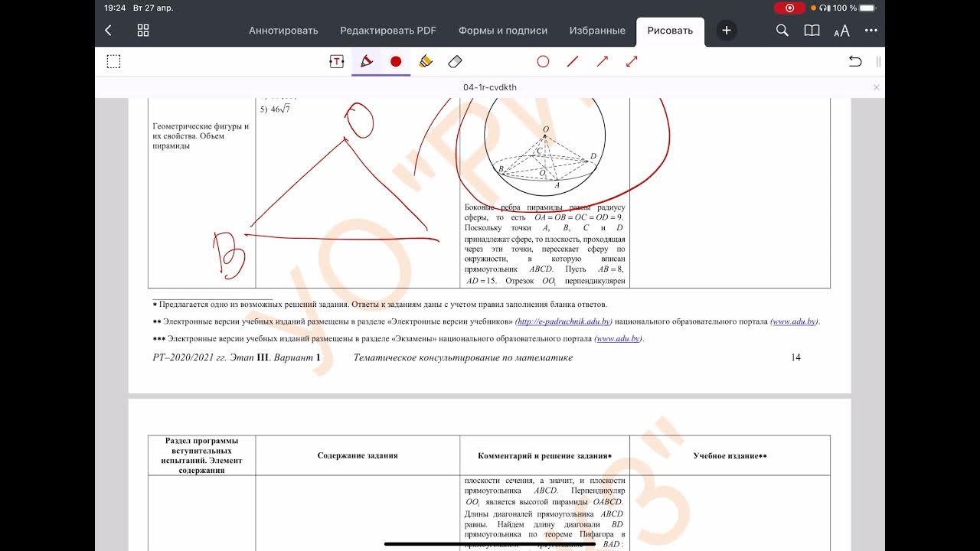This screenshot has width=980, height=551.
Task: Tap the home indicator bar
Action: (x=490, y=544)
